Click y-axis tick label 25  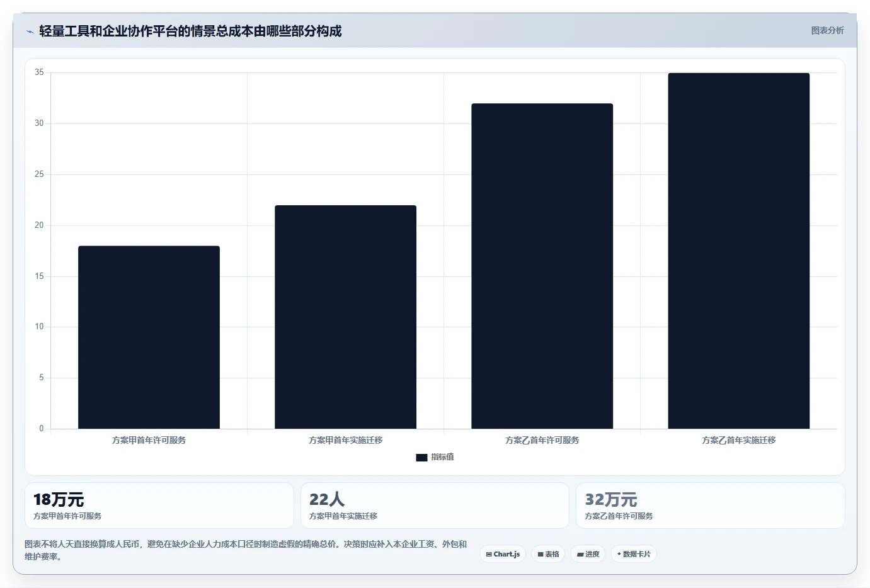pyautogui.click(x=39, y=174)
